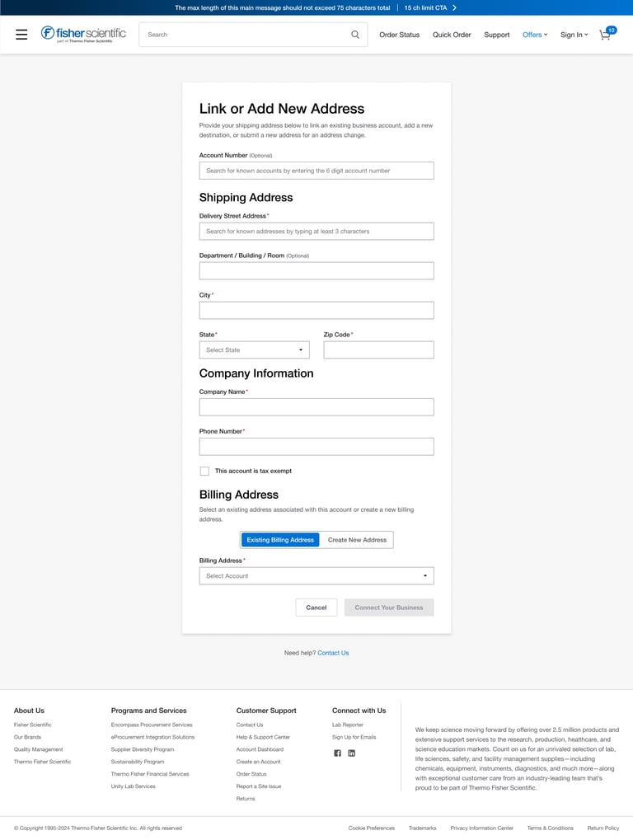633x840 pixels.
Task: Open the Contact Us help link
Action: click(x=333, y=653)
